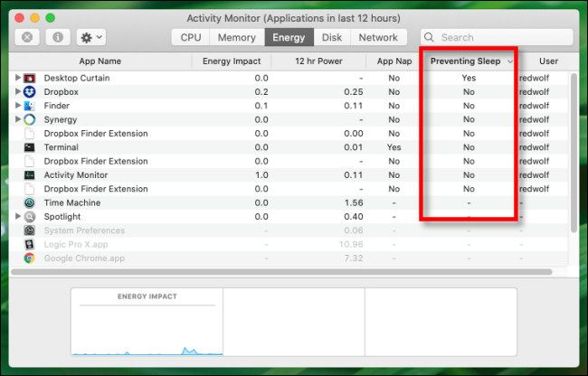Image resolution: width=588 pixels, height=376 pixels.
Task: Click document icon of first Dropbox Finder Extension
Action: [x=29, y=134]
